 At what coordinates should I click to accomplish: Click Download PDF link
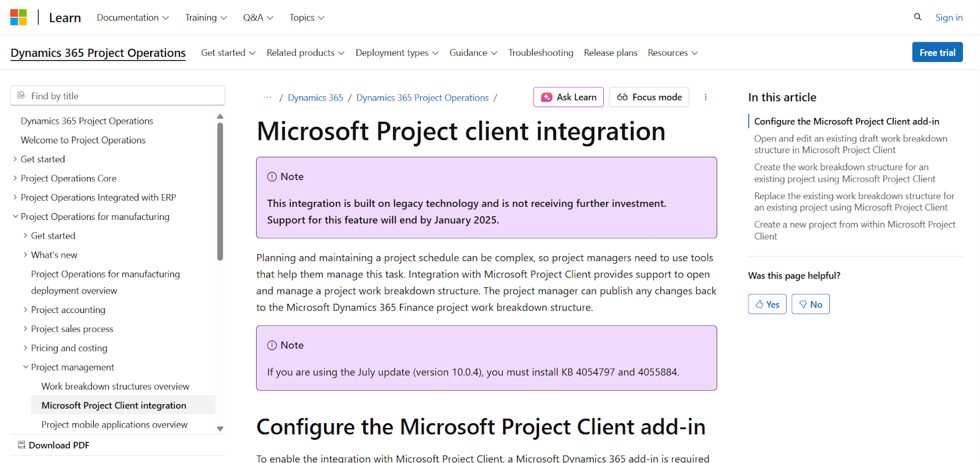pyautogui.click(x=59, y=445)
